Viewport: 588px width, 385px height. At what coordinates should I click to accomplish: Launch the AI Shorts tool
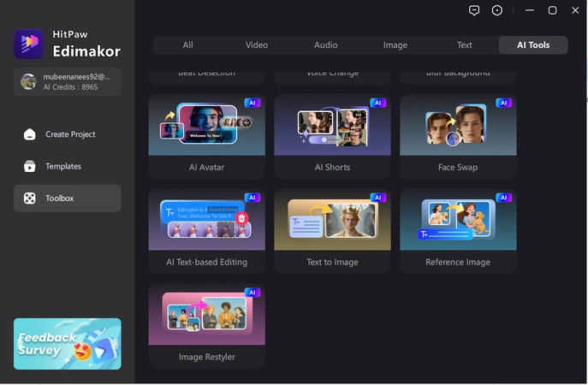coord(332,125)
